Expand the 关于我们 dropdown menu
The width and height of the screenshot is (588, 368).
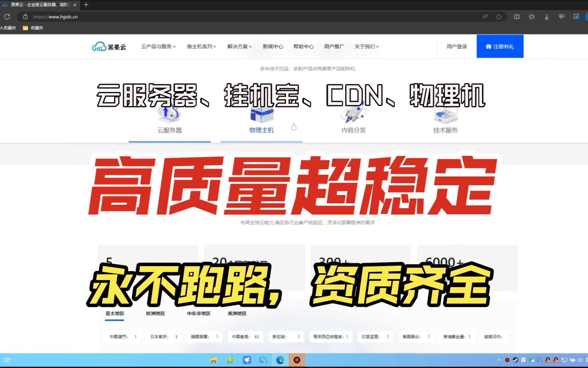pyautogui.click(x=367, y=47)
